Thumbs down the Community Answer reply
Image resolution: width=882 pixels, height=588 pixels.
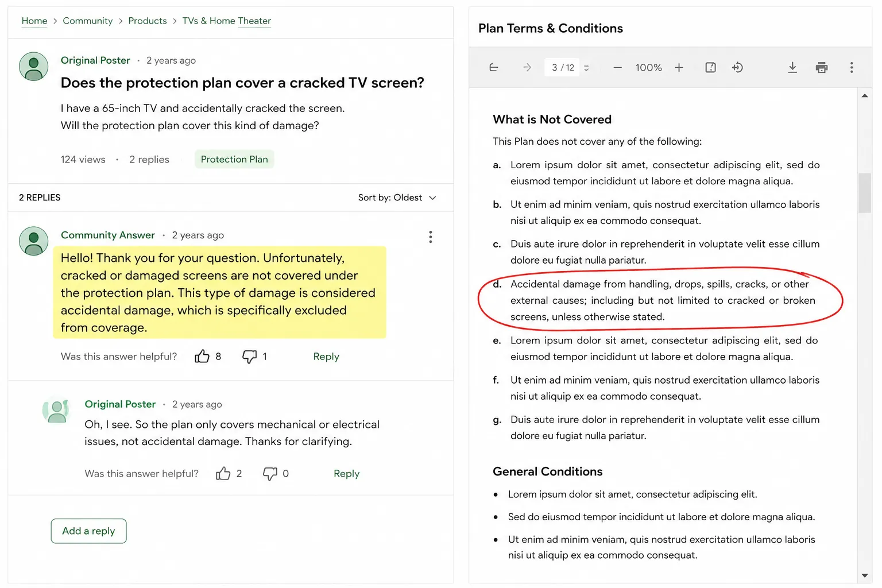(249, 357)
